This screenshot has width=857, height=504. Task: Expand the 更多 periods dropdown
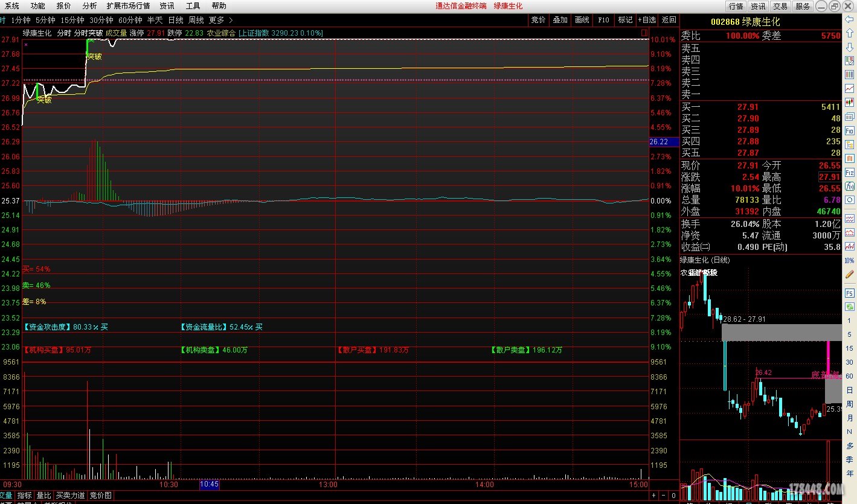221,20
